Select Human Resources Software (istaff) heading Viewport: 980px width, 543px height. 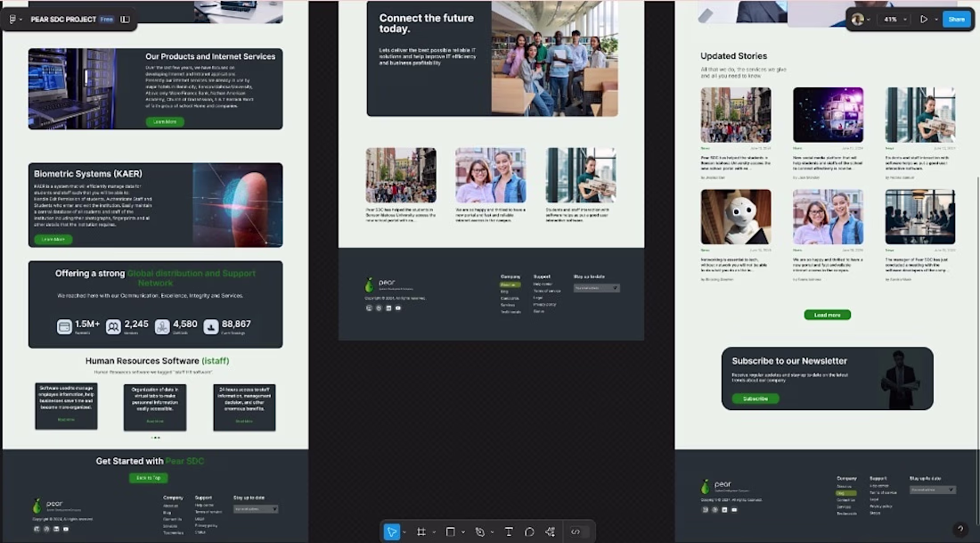pyautogui.click(x=158, y=361)
